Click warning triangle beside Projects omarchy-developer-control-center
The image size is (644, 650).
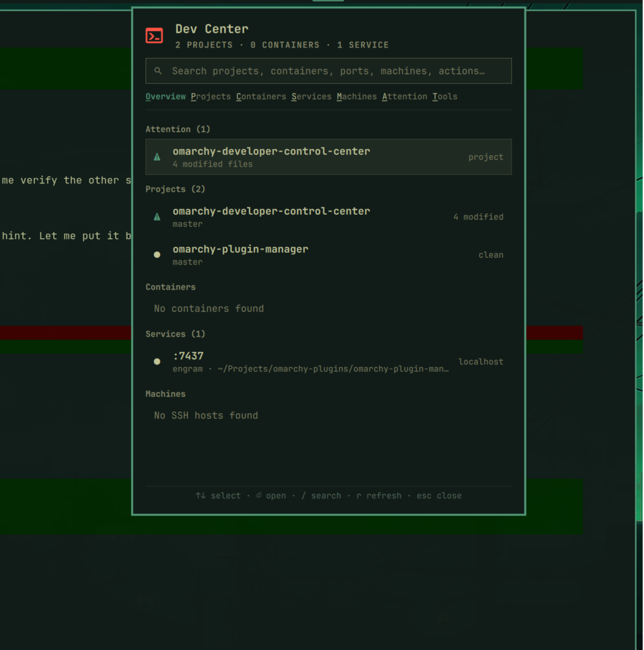click(157, 217)
